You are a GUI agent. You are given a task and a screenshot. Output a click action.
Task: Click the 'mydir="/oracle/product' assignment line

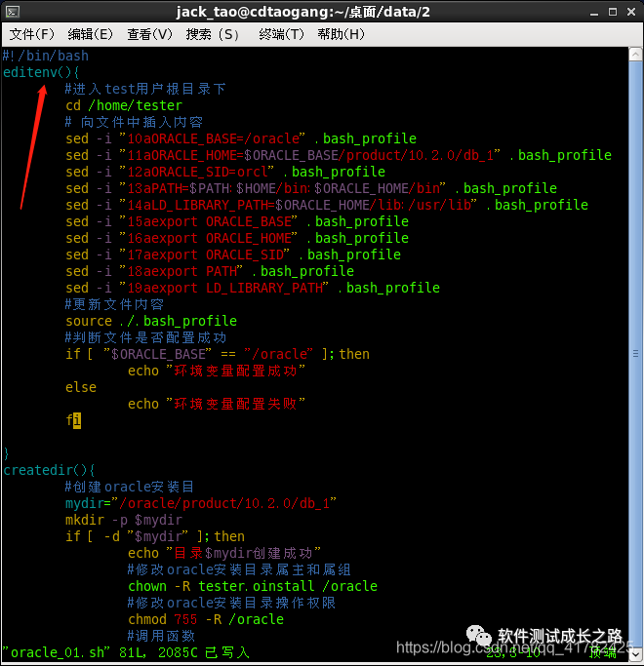[x=201, y=503]
